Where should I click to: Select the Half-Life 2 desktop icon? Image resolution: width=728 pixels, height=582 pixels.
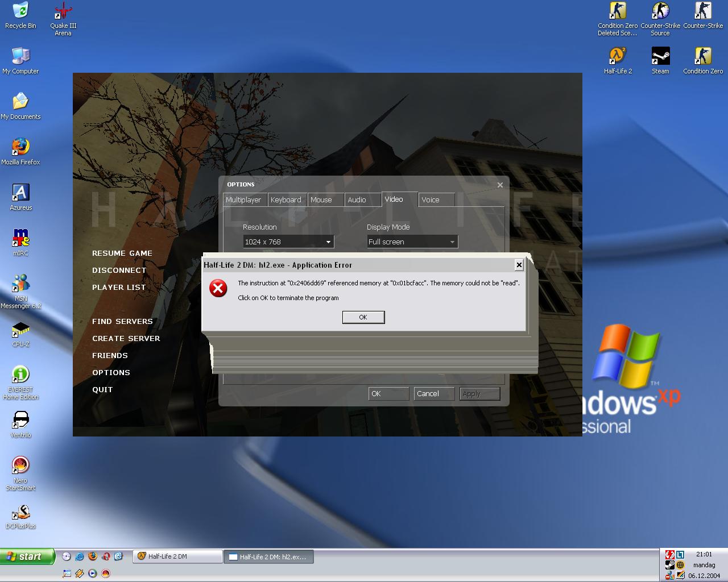pyautogui.click(x=618, y=61)
